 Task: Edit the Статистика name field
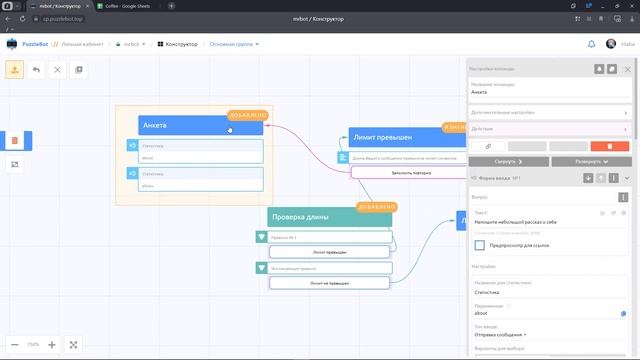coord(549,293)
